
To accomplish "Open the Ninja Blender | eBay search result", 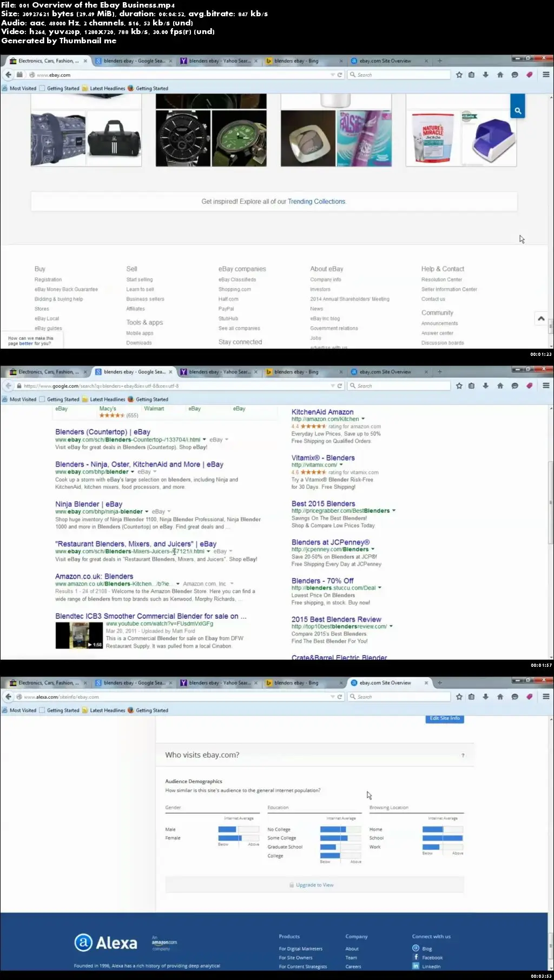I will click(x=89, y=504).
